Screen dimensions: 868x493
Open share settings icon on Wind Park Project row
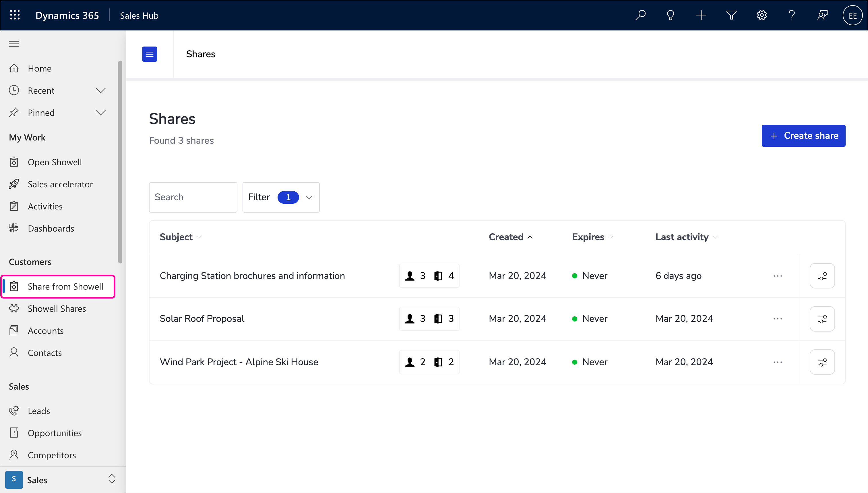[x=822, y=362]
